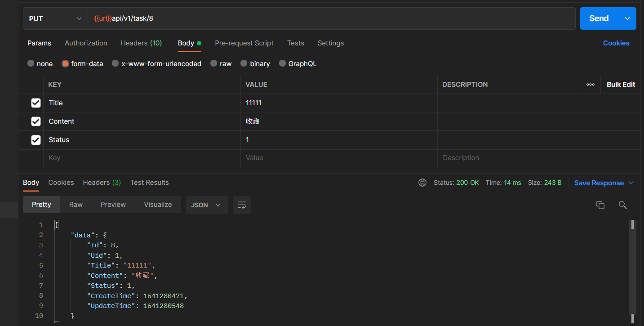Switch to the Authorization tab
644x326 pixels.
click(86, 43)
